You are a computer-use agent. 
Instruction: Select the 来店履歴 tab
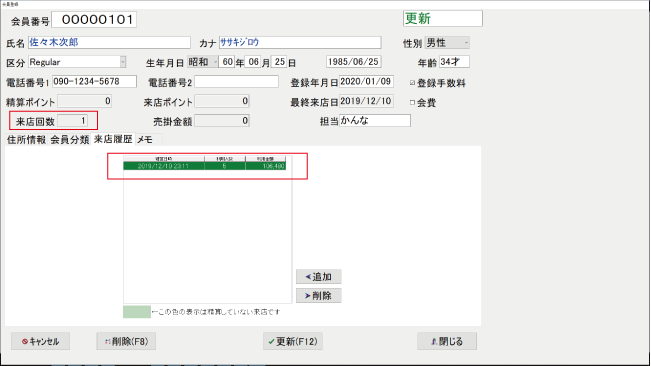pyautogui.click(x=113, y=139)
